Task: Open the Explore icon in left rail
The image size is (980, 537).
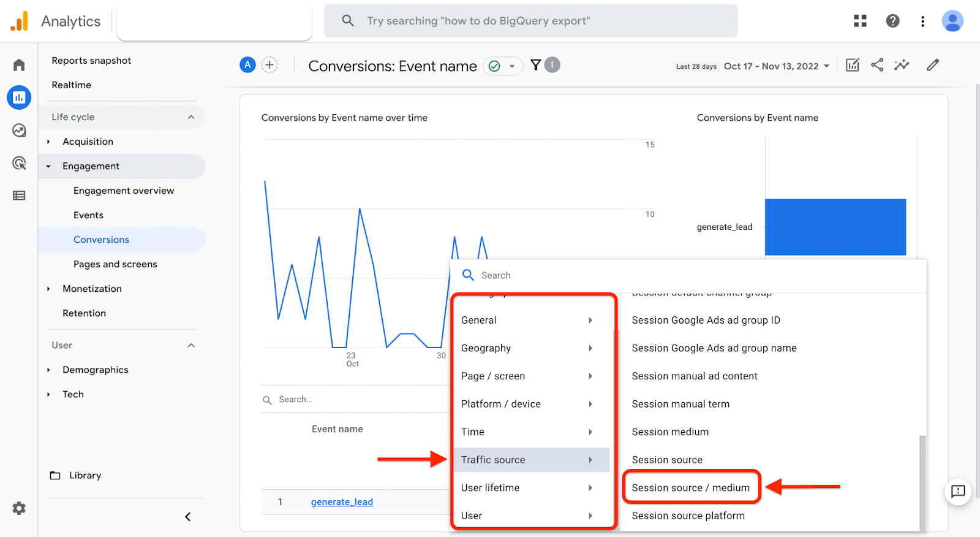Action: [19, 130]
